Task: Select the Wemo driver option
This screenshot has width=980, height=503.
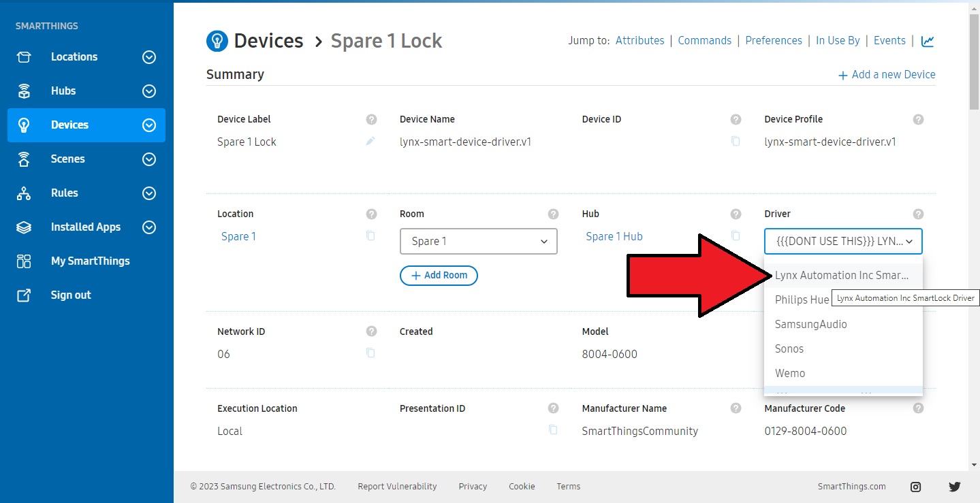Action: [x=843, y=374]
